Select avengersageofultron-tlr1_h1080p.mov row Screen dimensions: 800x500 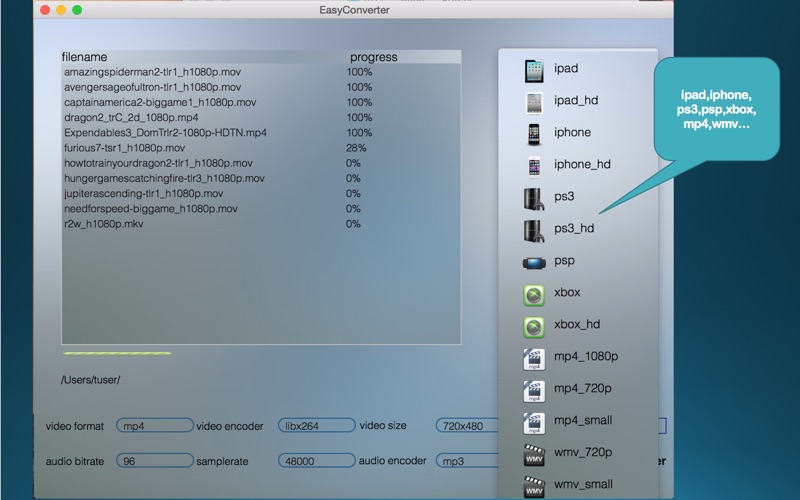pyautogui.click(x=261, y=87)
